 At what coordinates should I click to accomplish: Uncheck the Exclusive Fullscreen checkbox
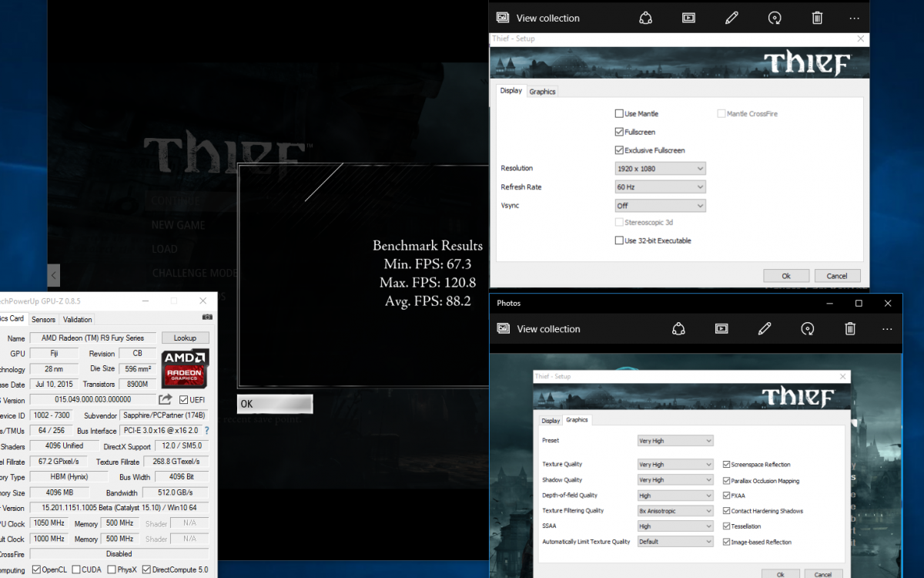(x=619, y=150)
